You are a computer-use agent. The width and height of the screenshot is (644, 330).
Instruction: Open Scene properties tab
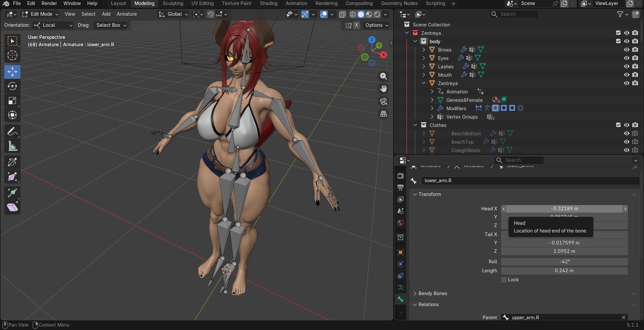point(400,211)
